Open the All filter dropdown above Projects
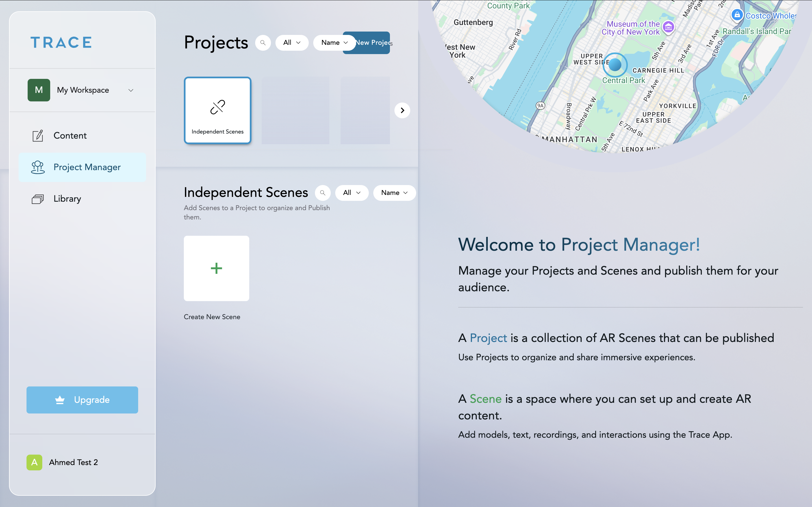This screenshot has width=812, height=507. click(292, 43)
